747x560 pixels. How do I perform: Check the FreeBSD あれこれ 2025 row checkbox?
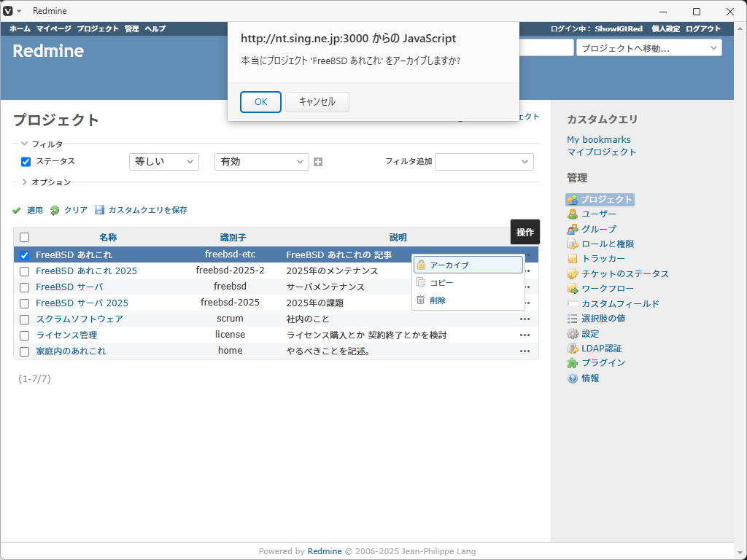(x=24, y=271)
